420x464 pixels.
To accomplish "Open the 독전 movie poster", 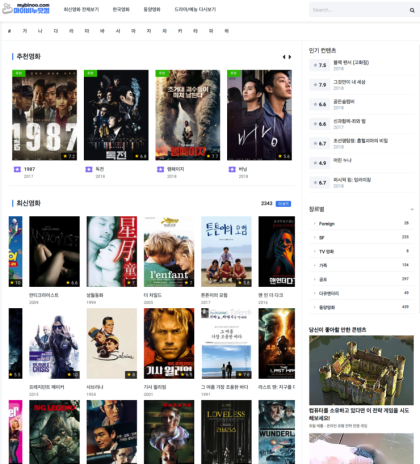I will (116, 115).
